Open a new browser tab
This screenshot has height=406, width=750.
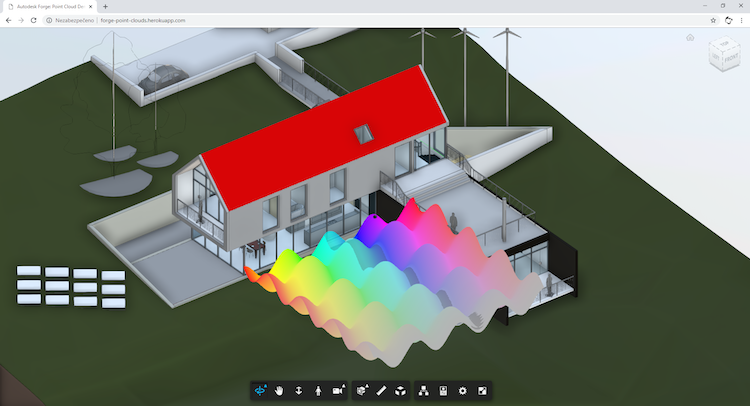[x=105, y=7]
